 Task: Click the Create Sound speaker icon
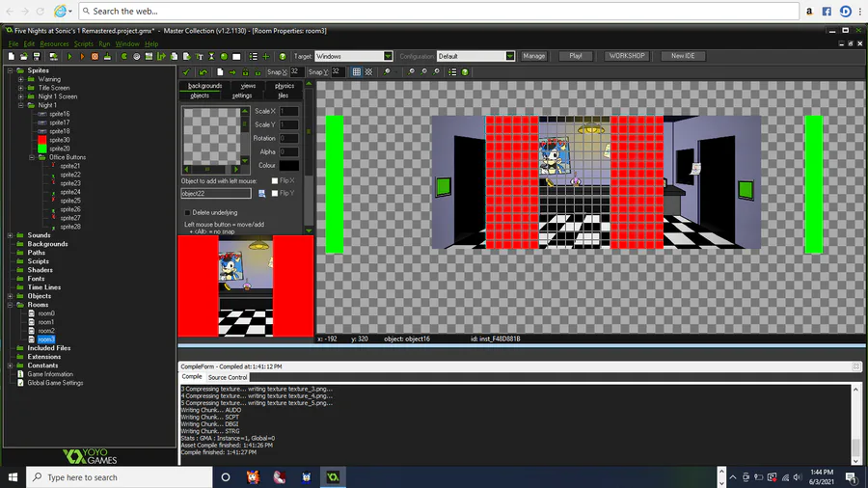click(137, 57)
